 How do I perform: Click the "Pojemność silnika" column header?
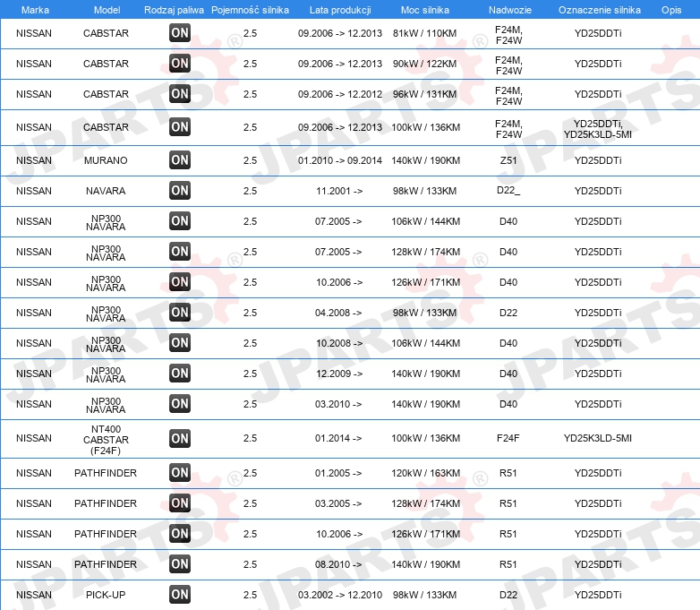250,10
